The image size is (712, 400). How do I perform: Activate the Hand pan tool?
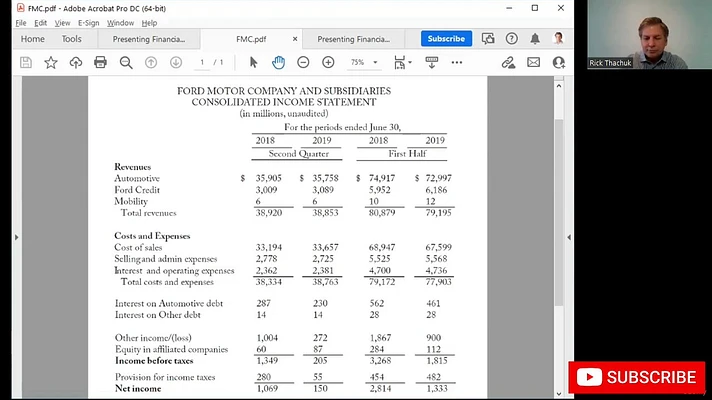coord(278,63)
